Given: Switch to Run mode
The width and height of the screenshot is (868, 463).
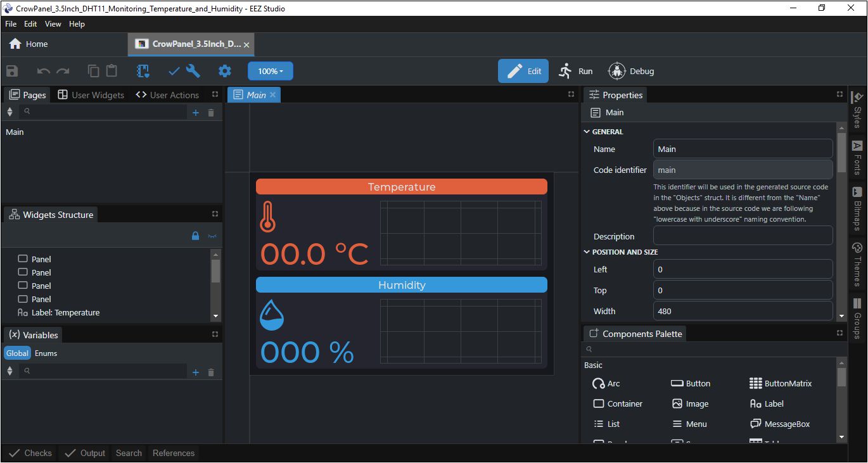Looking at the screenshot, I should click(575, 71).
